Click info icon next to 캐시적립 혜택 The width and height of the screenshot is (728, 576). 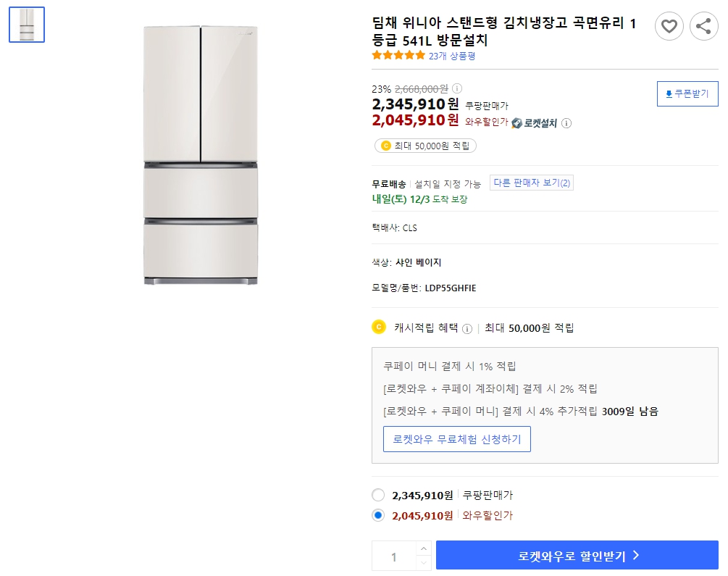pyautogui.click(x=467, y=327)
